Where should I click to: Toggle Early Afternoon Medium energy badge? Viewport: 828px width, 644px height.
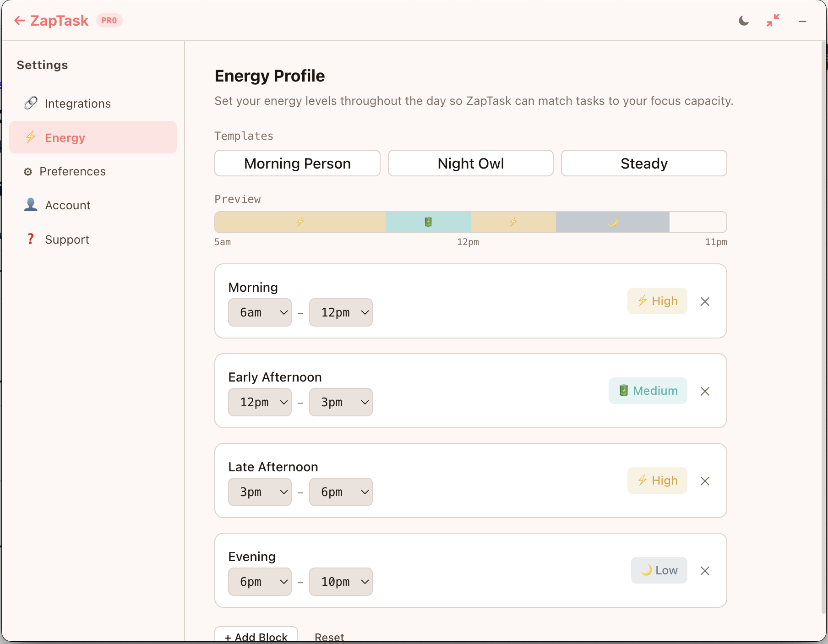point(648,391)
